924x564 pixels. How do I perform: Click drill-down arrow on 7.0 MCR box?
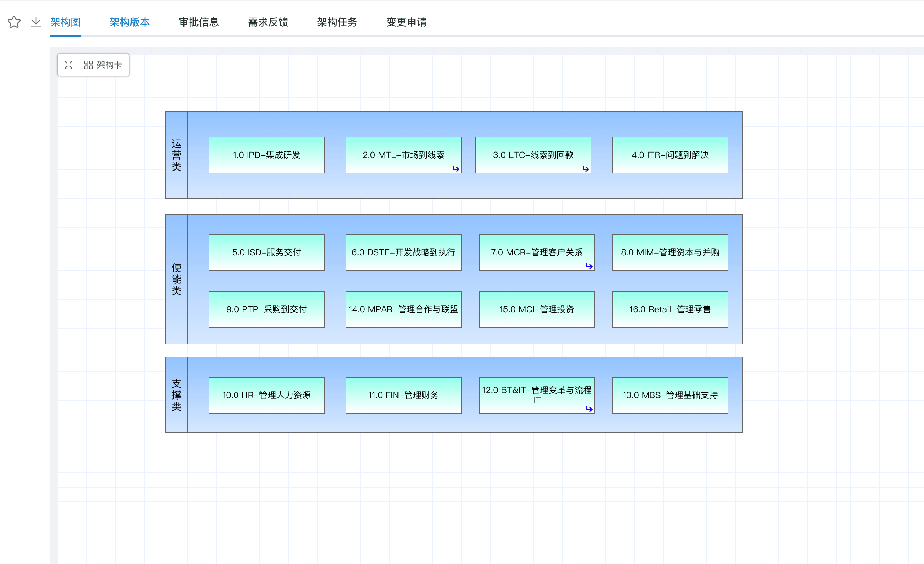click(589, 266)
